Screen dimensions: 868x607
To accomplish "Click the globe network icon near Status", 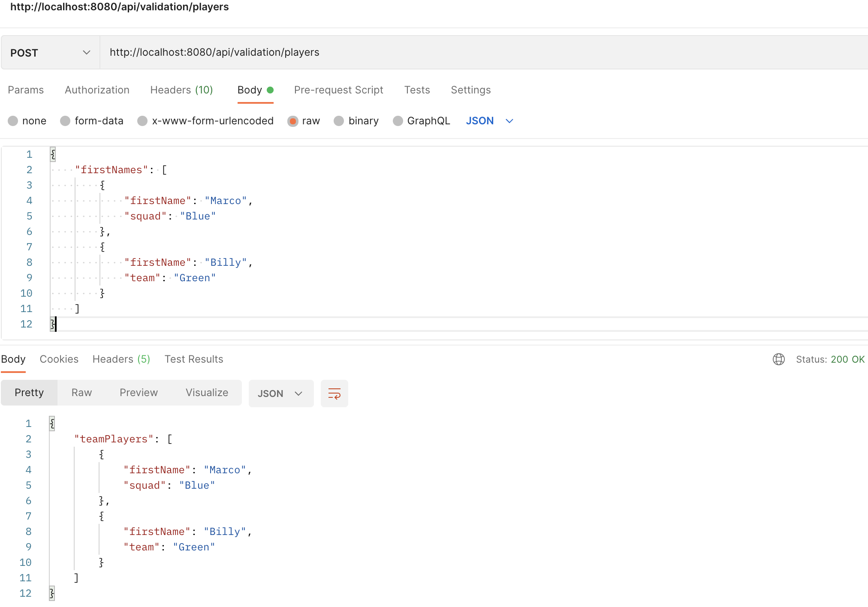I will coord(778,359).
